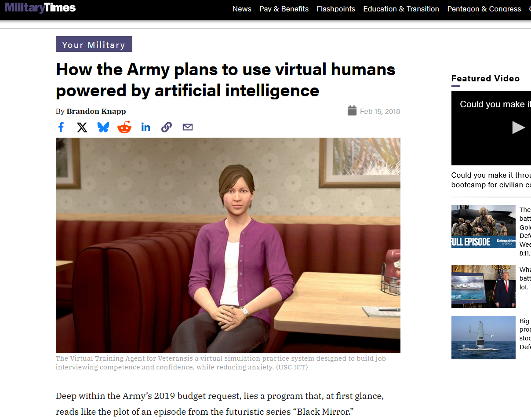Open author Brandon Knapp's page
Image resolution: width=531 pixels, height=420 pixels.
tap(96, 111)
